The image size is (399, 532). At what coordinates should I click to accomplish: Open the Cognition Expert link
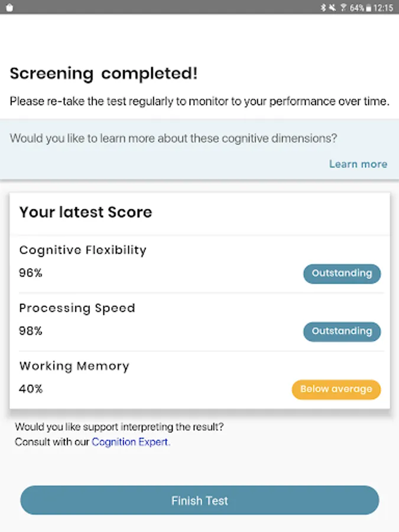(x=131, y=442)
